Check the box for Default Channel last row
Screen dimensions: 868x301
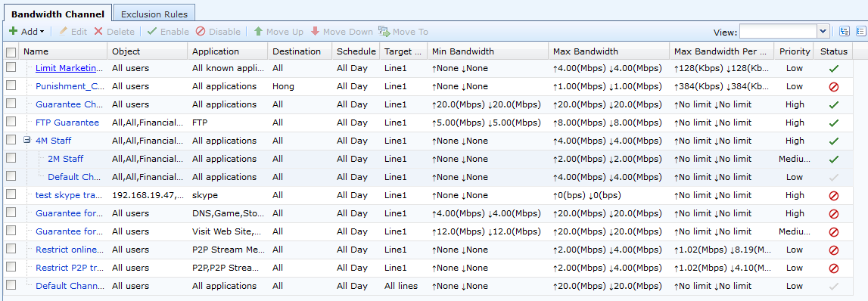point(11,284)
